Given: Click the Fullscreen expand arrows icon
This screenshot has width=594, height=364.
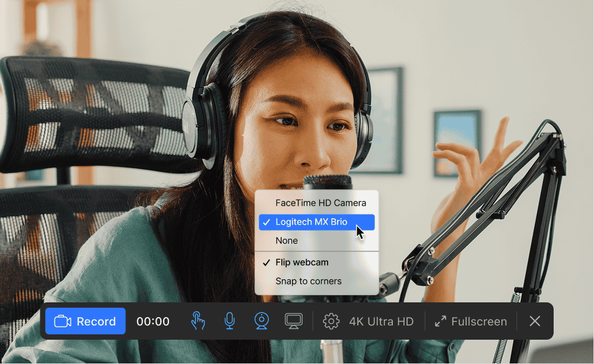Looking at the screenshot, I should click(x=440, y=321).
